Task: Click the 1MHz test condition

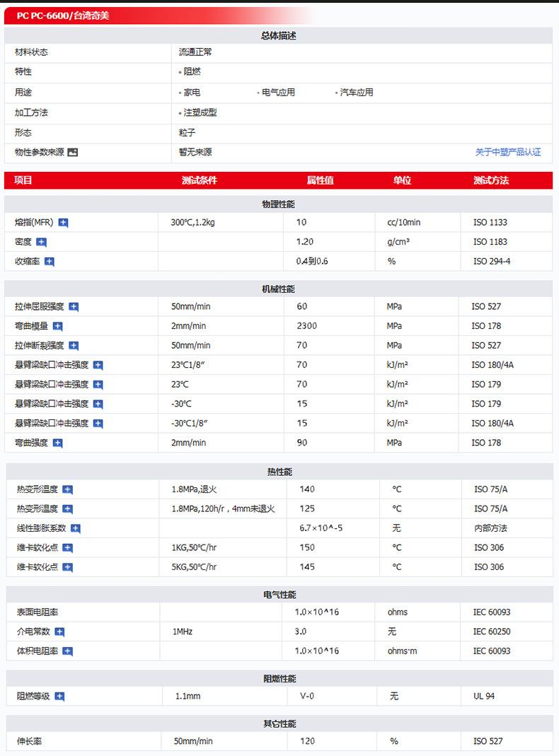Action: click(x=183, y=632)
